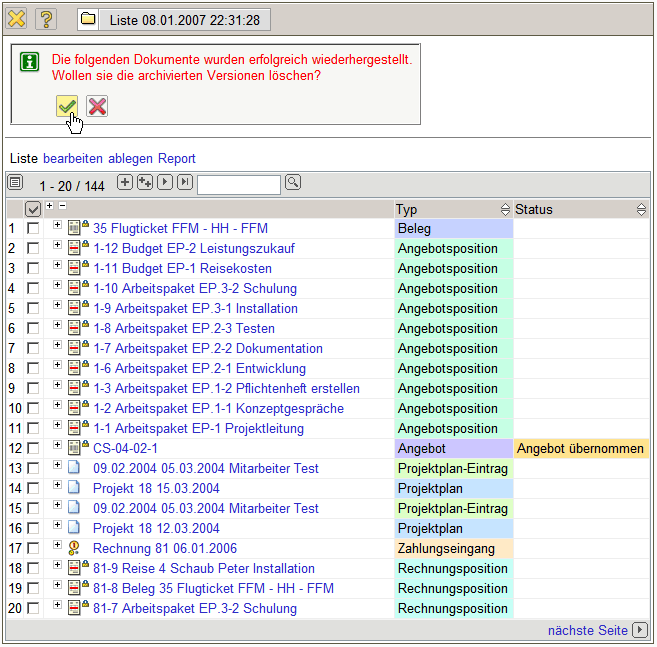Tick checkbox for row 1 Flugticket

pos(33,229)
